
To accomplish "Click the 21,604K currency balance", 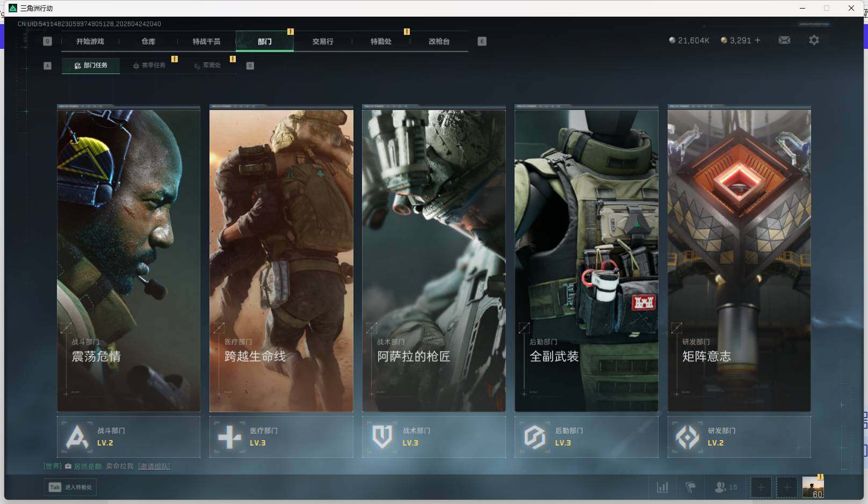I will point(689,40).
